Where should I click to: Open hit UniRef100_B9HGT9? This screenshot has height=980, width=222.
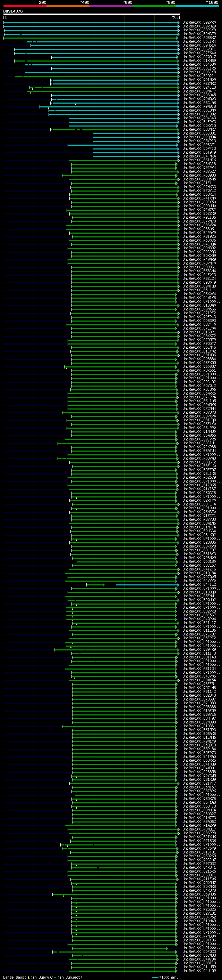199,34
